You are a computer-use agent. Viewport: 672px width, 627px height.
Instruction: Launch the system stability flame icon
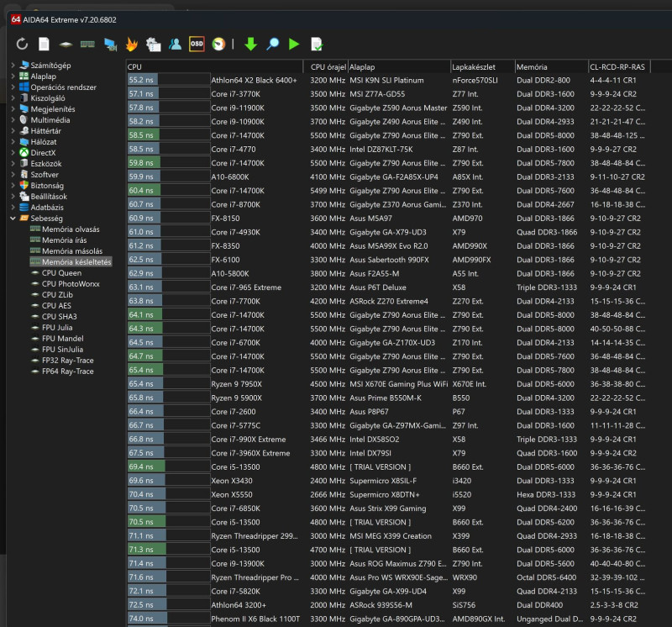pyautogui.click(x=132, y=44)
